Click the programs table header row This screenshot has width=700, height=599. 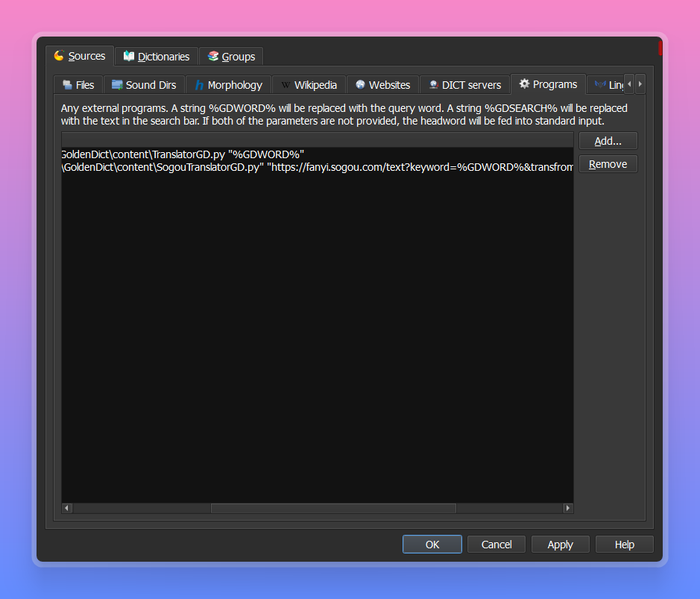317,139
